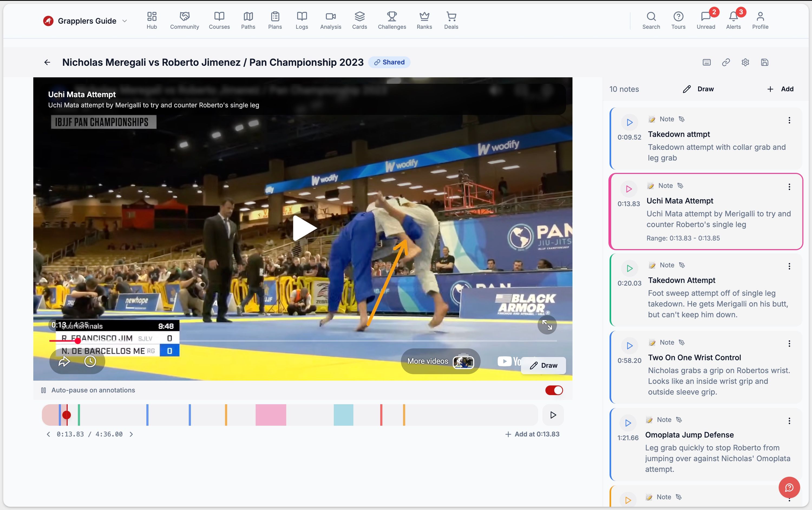This screenshot has width=812, height=510.
Task: Open the Paths section
Action: coord(248,21)
